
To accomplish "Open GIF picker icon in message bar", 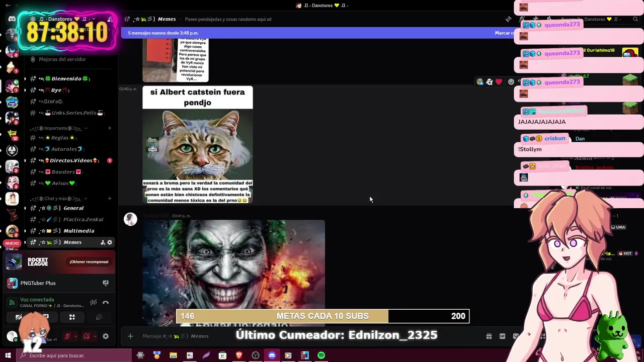I will (502, 336).
